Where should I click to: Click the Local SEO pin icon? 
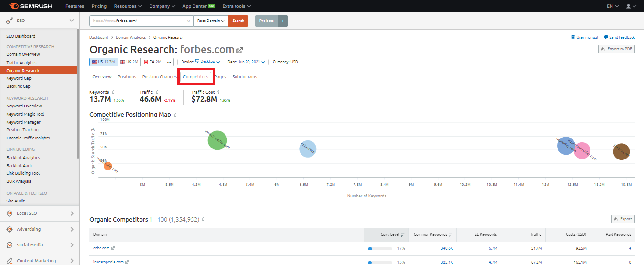10,213
